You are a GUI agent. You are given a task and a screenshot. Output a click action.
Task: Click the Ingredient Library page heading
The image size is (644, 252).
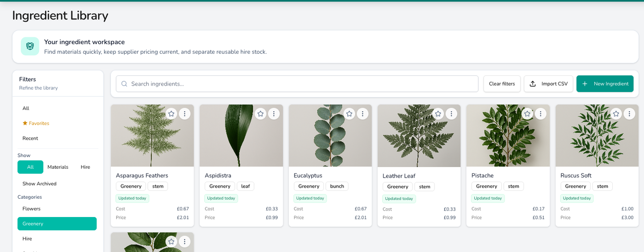coord(60,16)
